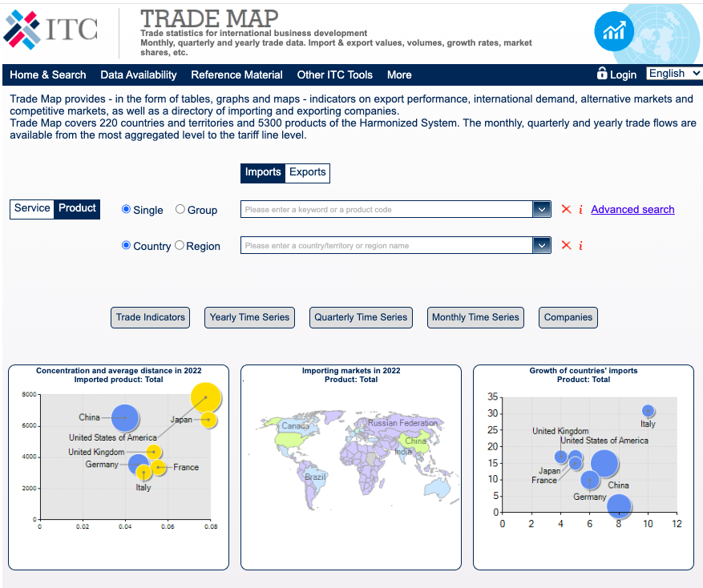Open Reference Material menu

tap(236, 75)
